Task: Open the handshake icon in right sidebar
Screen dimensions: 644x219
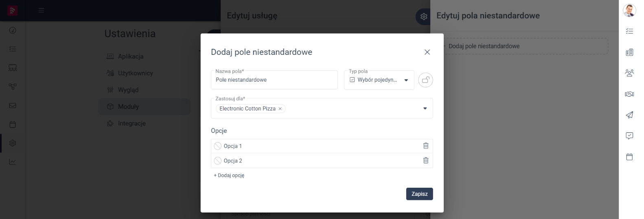Action: pos(629,94)
